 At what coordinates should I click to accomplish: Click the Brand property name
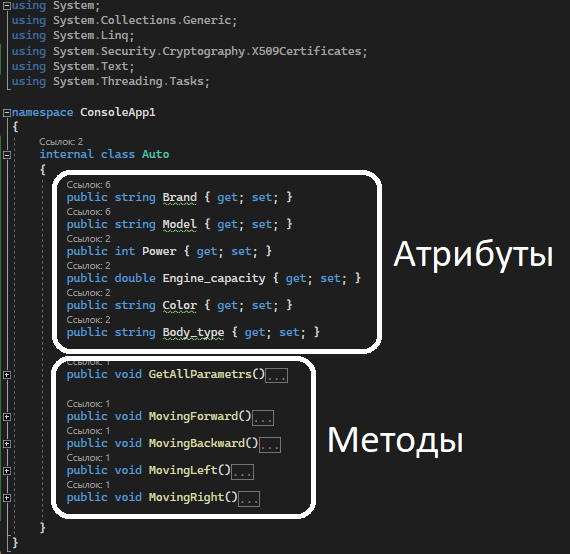[x=180, y=197]
